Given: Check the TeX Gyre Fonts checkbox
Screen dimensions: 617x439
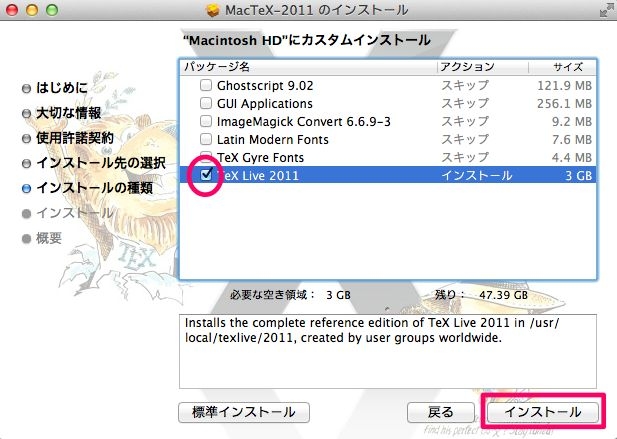Looking at the screenshot, I should click(x=206, y=156).
